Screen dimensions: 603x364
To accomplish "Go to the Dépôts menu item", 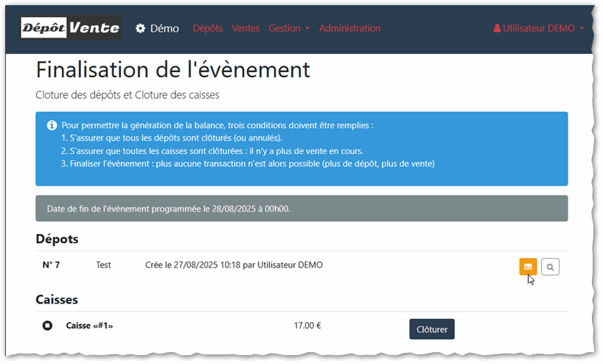I will [x=208, y=29].
